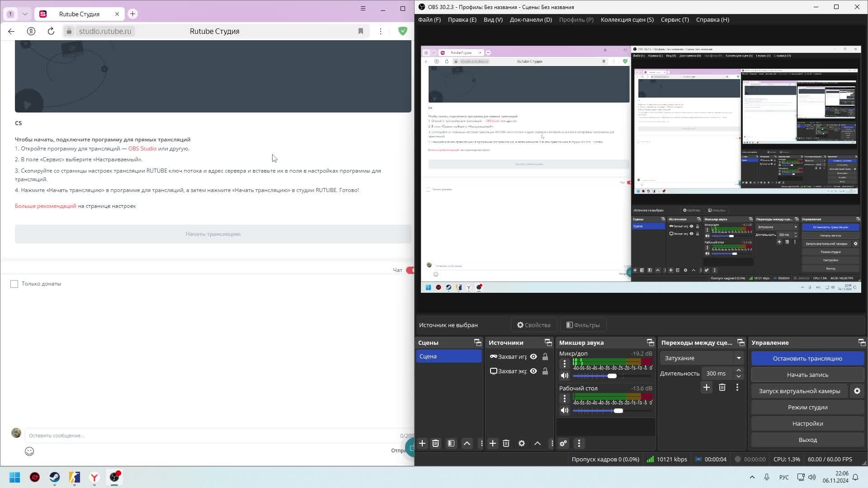Show hidden tray icons chevron
868x488 pixels.
click(752, 477)
